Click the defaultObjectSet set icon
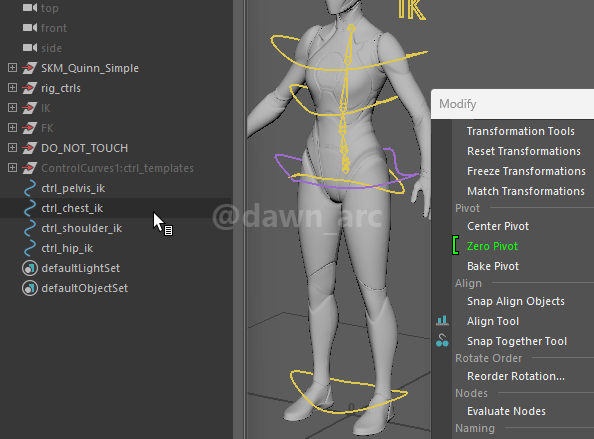Screen dimensions: 594x439 click(x=30, y=288)
